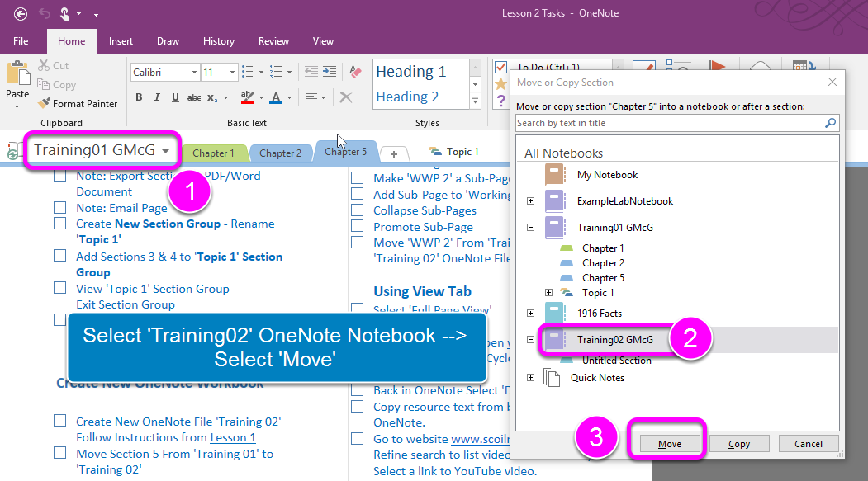Apply the Heading 1 style
868x481 pixels.
411,71
